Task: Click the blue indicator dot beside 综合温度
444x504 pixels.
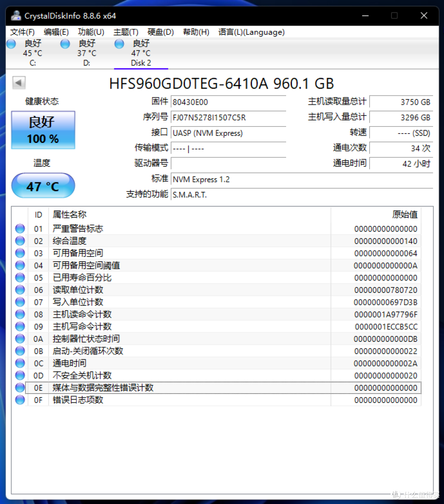Action: click(20, 241)
